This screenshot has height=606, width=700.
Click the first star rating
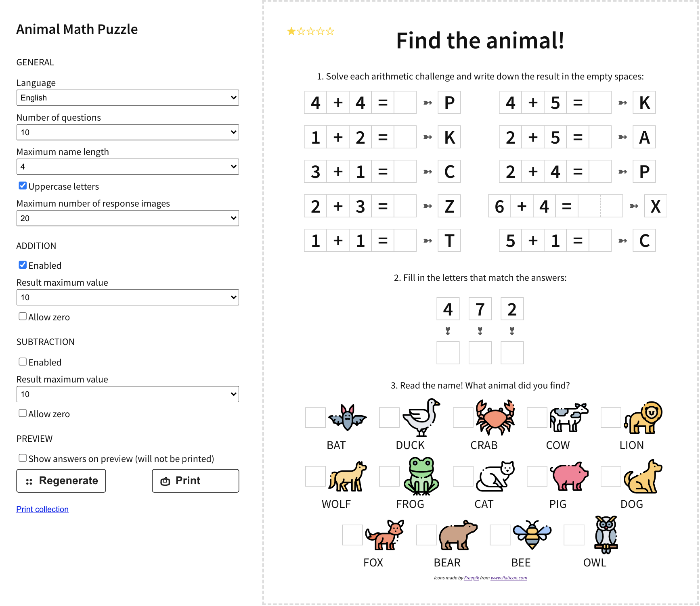pos(291,30)
